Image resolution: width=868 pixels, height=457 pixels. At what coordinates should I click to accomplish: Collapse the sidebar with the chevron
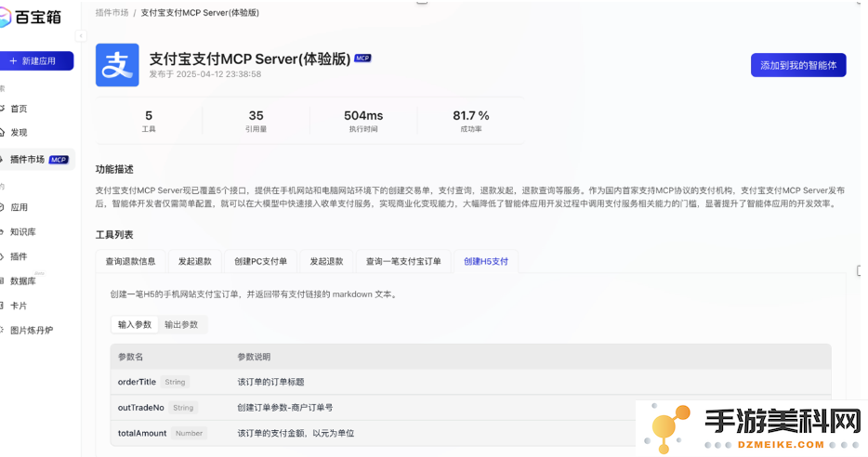click(x=81, y=36)
